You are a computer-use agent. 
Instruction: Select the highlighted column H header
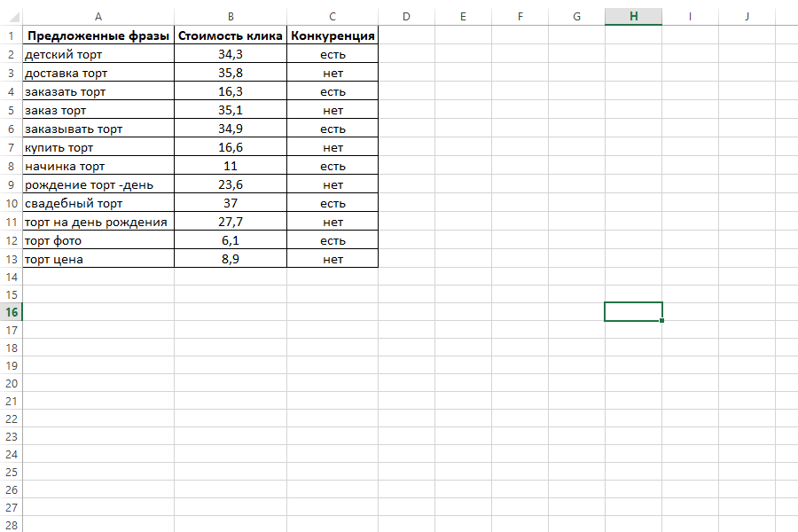pyautogui.click(x=633, y=17)
